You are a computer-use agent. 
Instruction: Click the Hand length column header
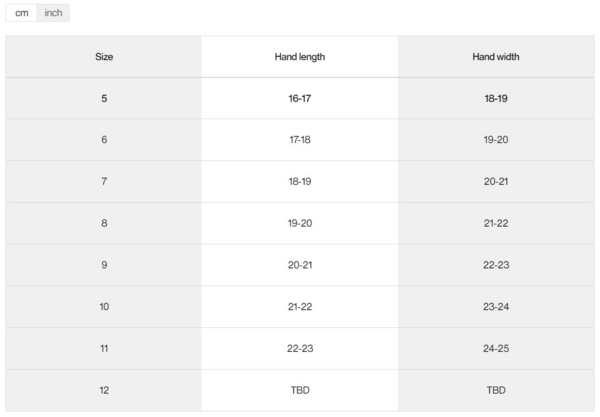(x=300, y=57)
